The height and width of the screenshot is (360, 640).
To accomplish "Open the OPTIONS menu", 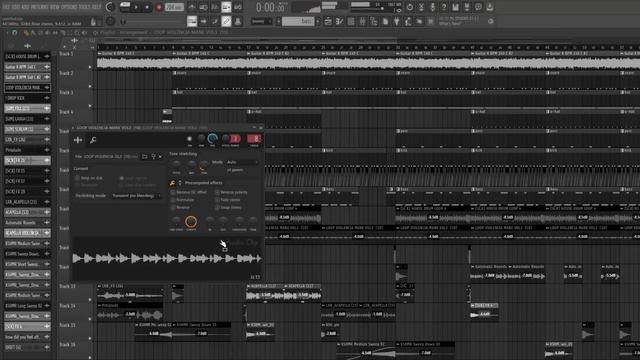I will pos(70,7).
